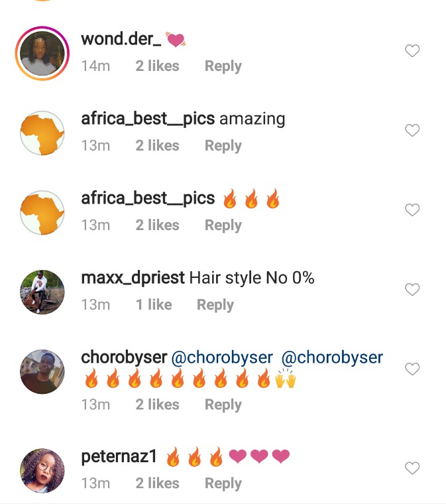Open peternaz1 profile picture
The width and height of the screenshot is (446, 504).
tap(42, 471)
